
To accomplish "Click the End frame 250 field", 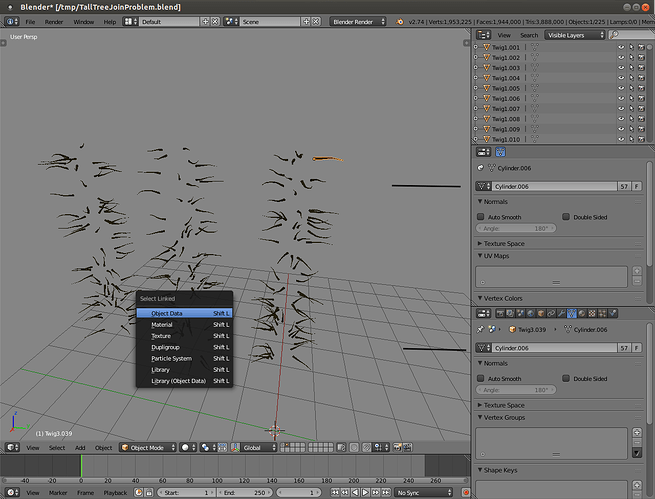I will pyautogui.click(x=245, y=493).
